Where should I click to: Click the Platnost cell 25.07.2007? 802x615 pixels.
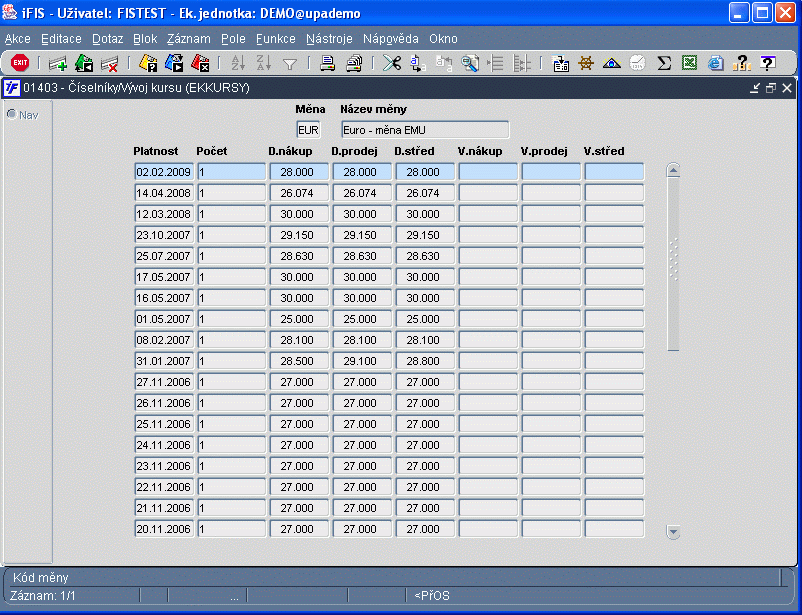(164, 256)
